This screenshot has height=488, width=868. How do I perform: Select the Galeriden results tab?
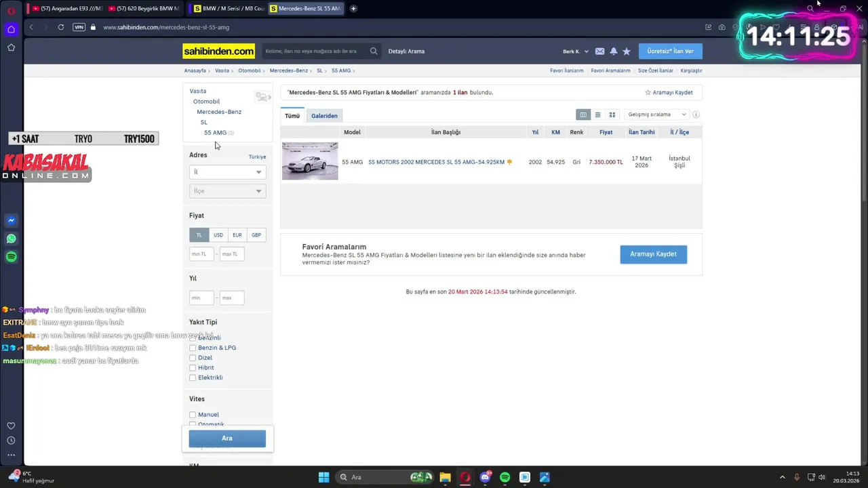[324, 116]
